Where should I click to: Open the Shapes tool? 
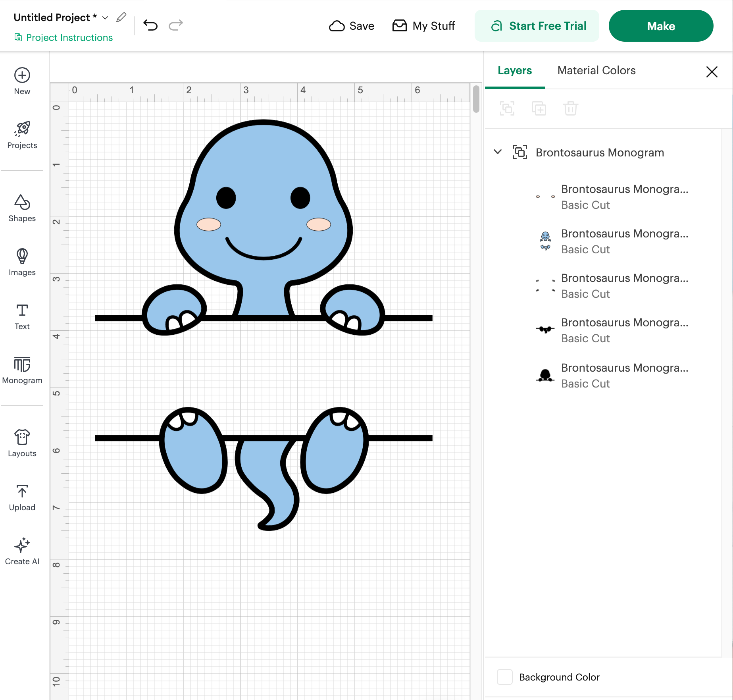click(x=22, y=208)
